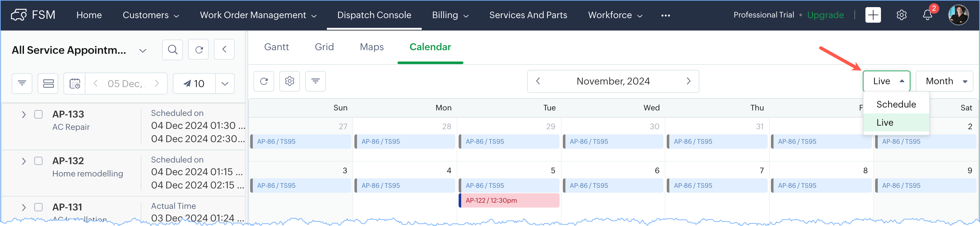Click the plus create button
Screen dimensions: 980x226
click(x=873, y=15)
